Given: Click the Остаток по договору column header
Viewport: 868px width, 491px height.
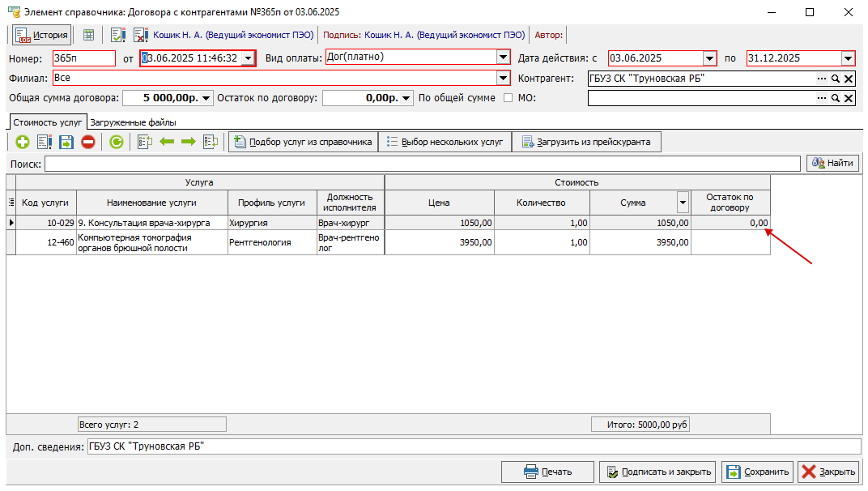Looking at the screenshot, I should click(730, 203).
